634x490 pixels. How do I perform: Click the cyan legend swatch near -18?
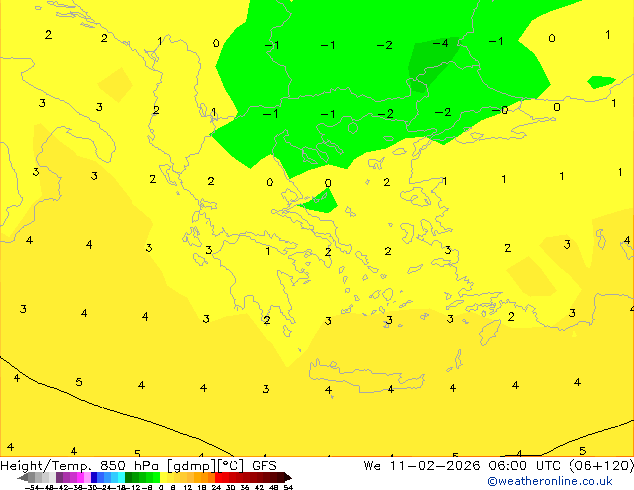pos(121,478)
